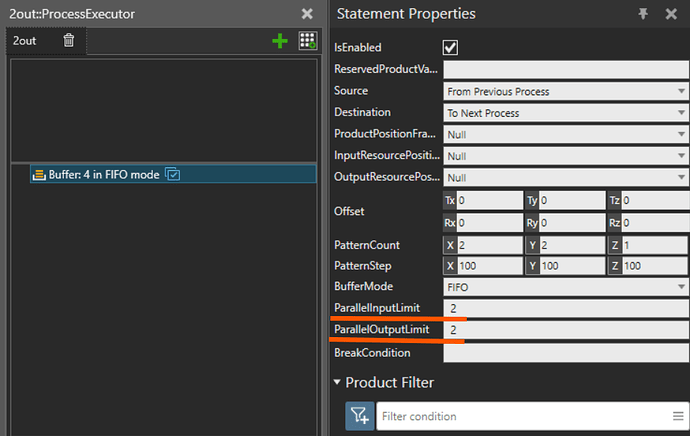Screen dimensions: 690x436
Task: Click the Offset Ty field
Action: (x=572, y=201)
